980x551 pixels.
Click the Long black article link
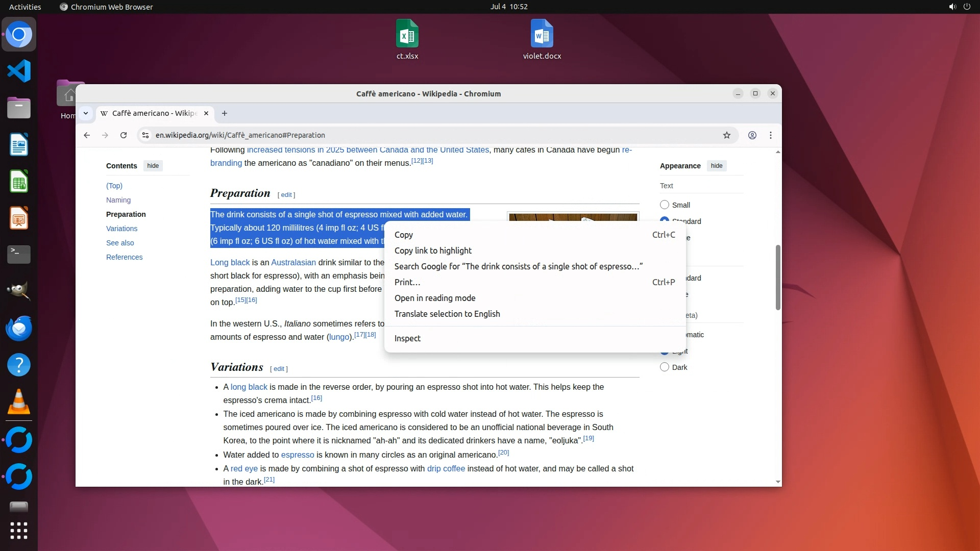point(230,262)
